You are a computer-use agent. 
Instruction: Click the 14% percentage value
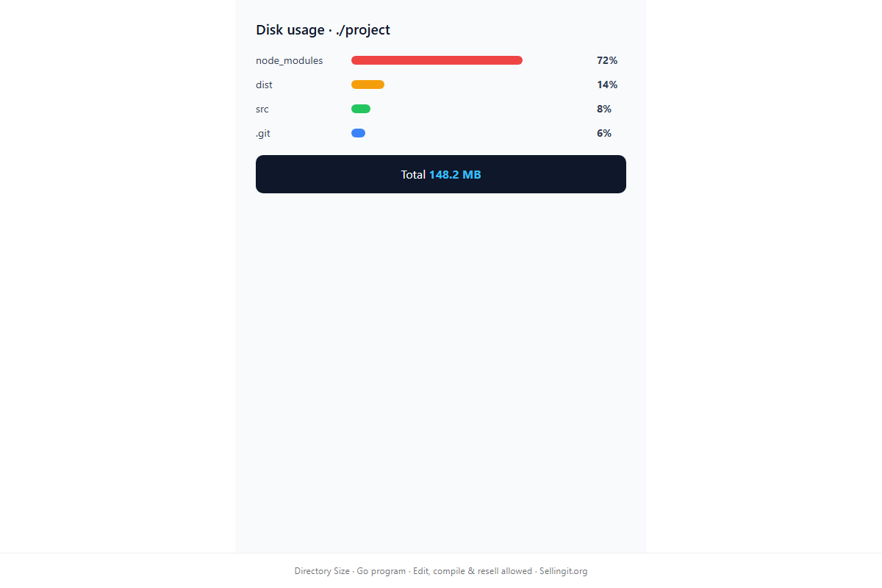(x=607, y=85)
